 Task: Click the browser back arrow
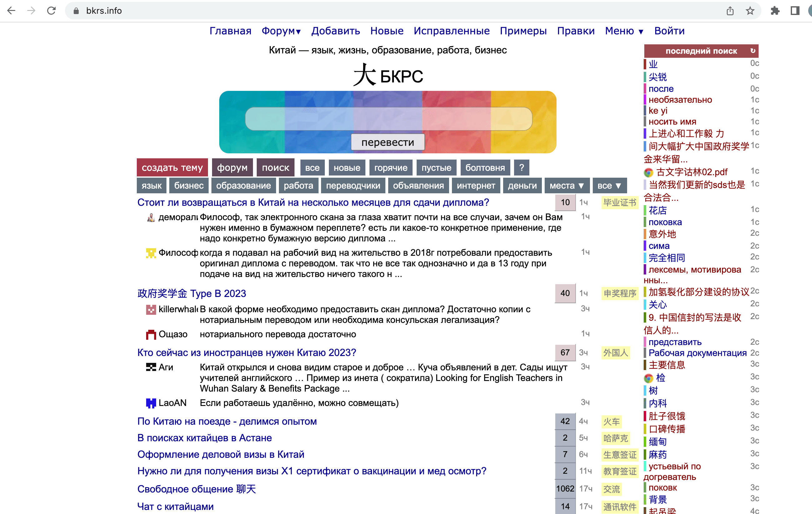[x=12, y=11]
